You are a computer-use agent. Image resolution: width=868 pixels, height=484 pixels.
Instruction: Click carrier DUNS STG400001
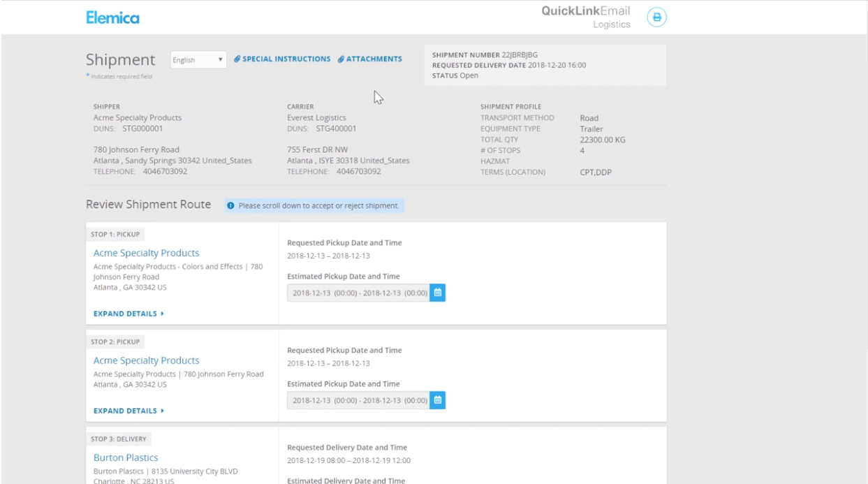click(336, 129)
